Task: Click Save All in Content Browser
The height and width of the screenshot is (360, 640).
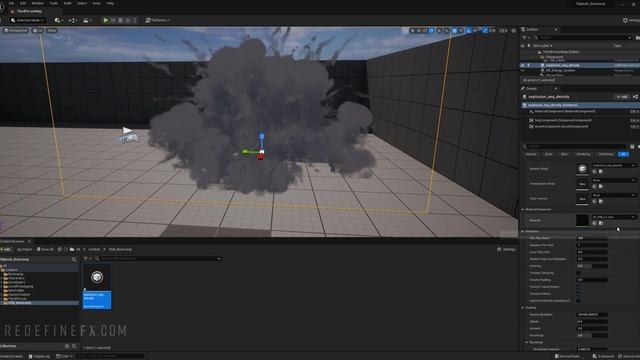Action: pos(45,249)
